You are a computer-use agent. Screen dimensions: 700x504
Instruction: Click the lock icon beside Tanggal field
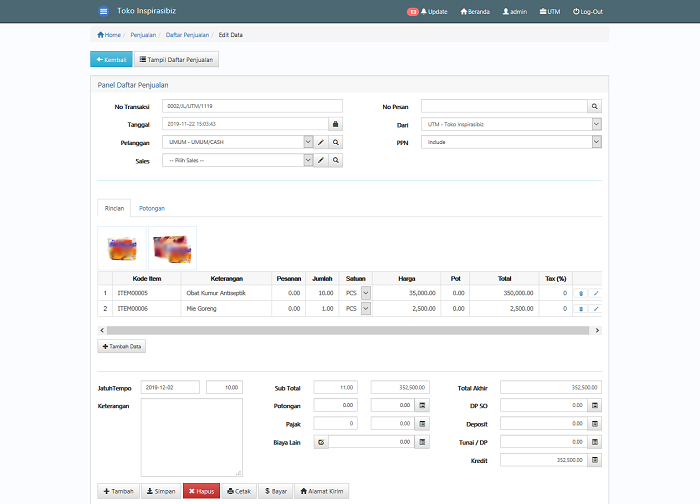click(x=335, y=124)
